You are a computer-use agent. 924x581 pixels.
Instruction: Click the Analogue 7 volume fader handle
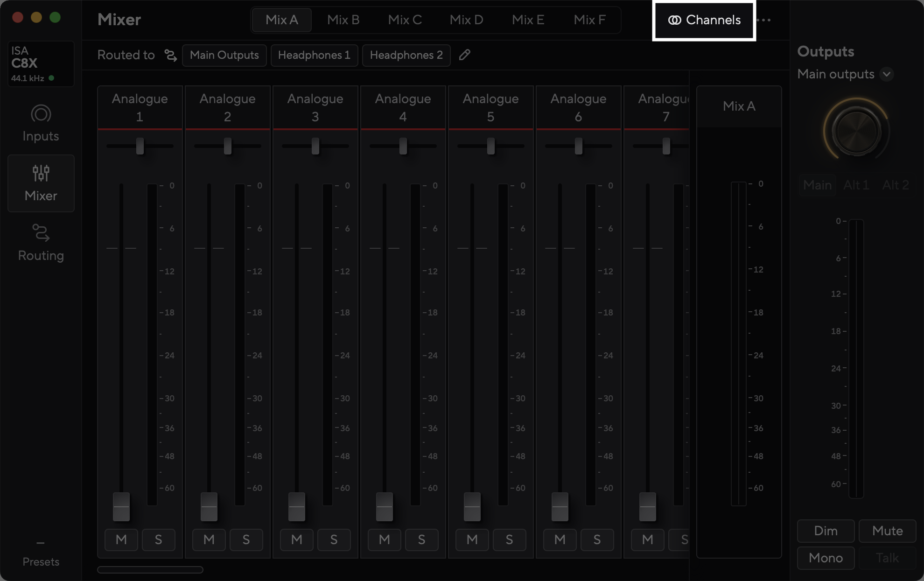[648, 507]
